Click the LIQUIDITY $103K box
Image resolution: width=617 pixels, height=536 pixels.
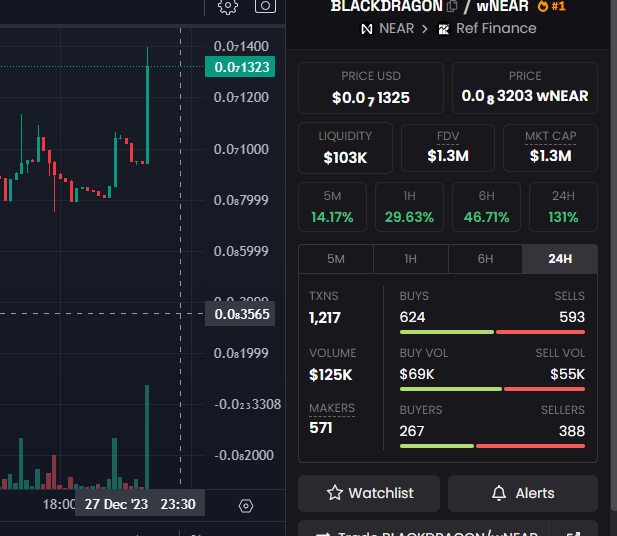[x=345, y=148]
